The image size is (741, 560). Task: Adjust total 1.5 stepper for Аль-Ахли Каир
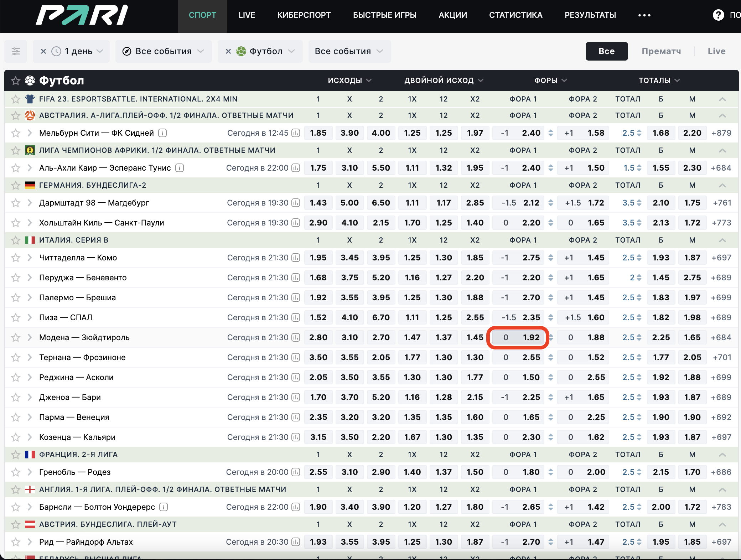pyautogui.click(x=639, y=168)
